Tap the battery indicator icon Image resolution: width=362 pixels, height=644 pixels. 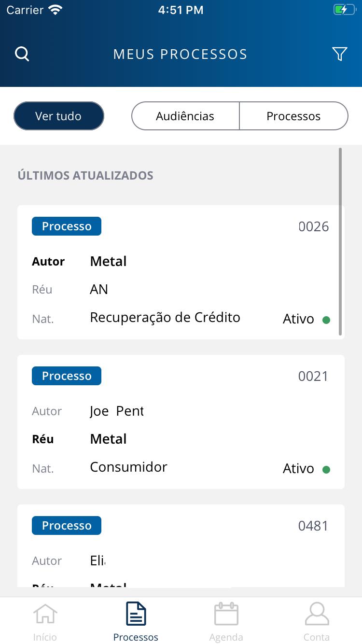[x=344, y=10]
